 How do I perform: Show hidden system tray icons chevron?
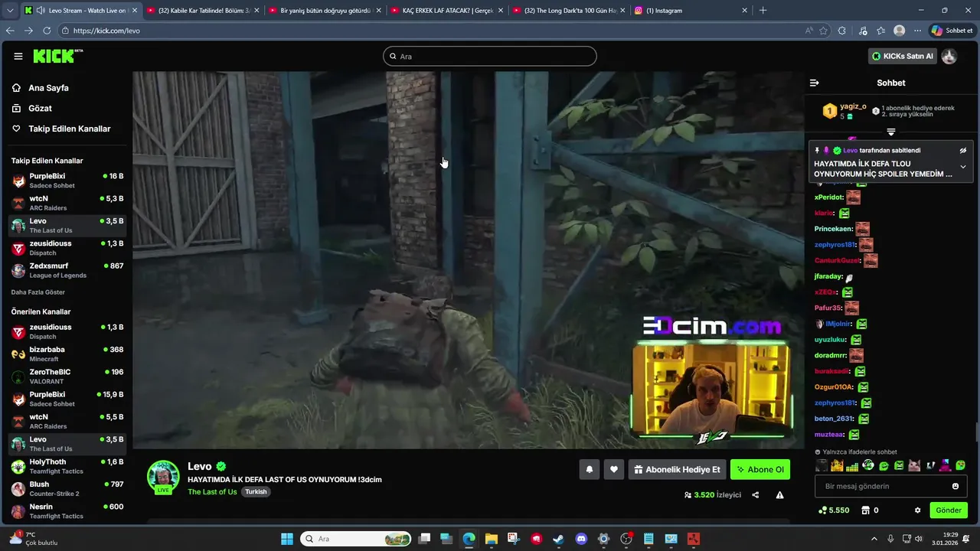click(x=874, y=539)
